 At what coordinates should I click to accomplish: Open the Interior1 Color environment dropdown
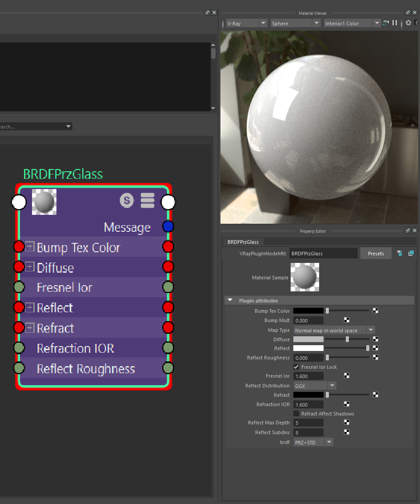(x=352, y=23)
